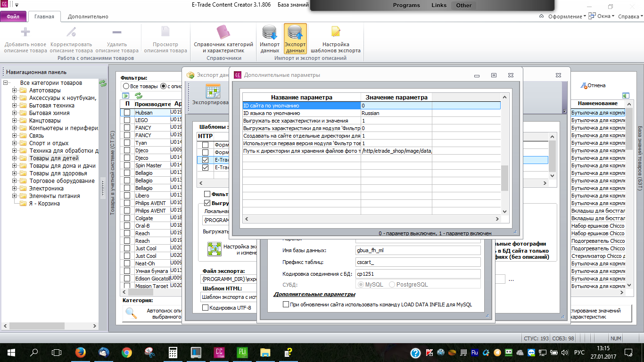
Task: Click the Название параметра column header
Action: pos(302,97)
